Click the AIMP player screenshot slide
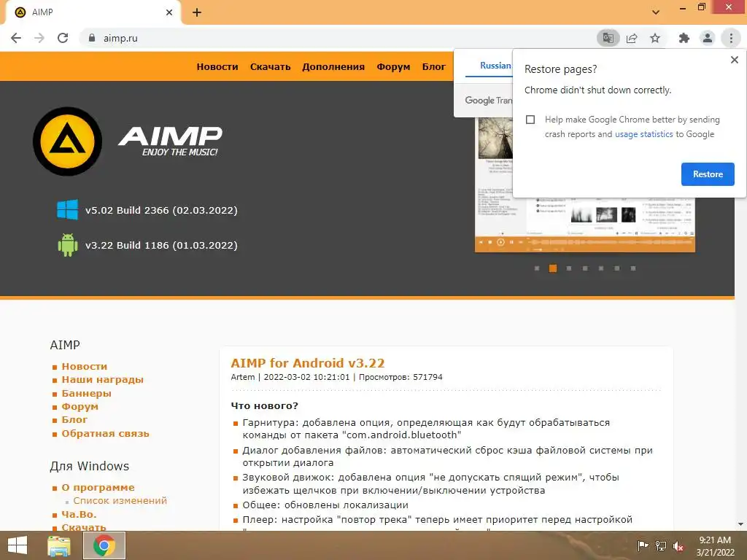This screenshot has width=747, height=560. pos(584,224)
